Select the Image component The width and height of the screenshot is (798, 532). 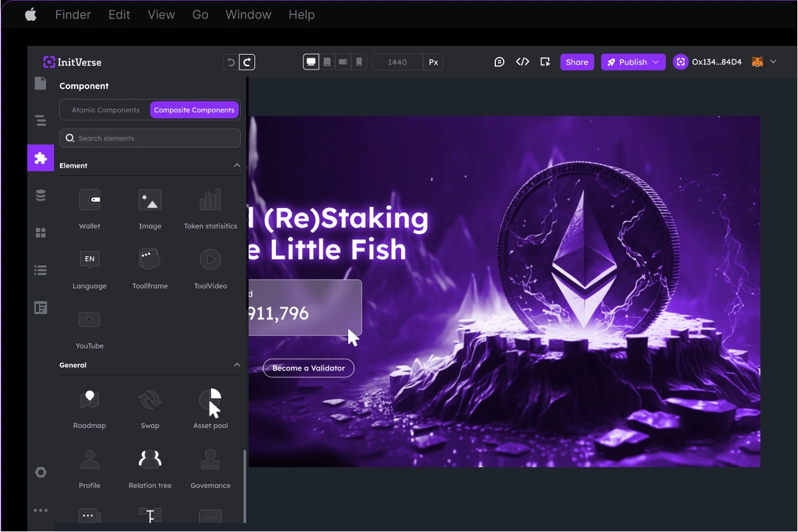[x=150, y=208]
